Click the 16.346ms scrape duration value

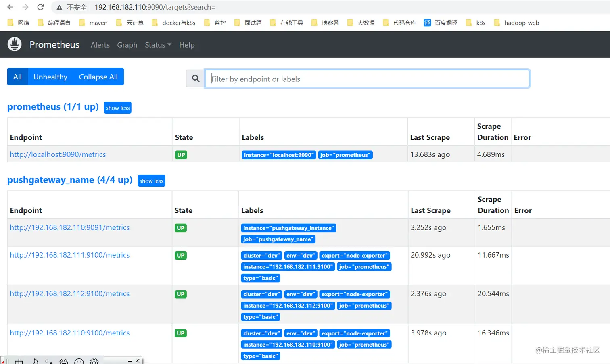point(493,333)
